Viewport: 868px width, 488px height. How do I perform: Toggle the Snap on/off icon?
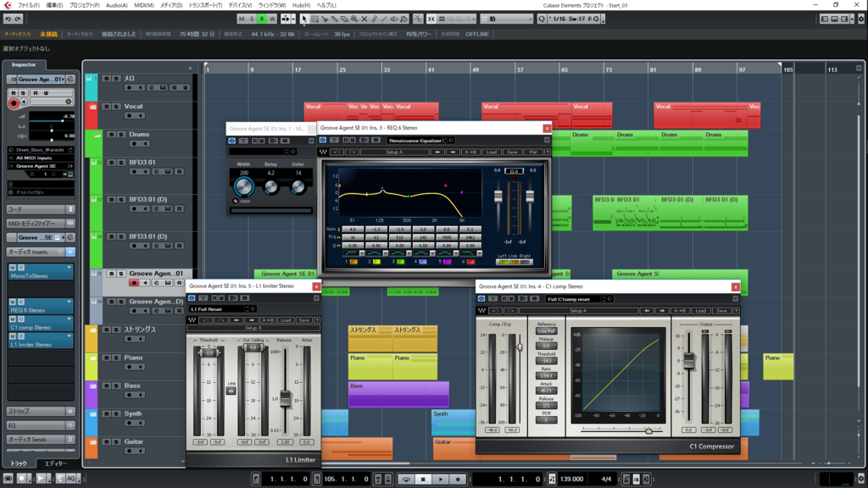(431, 19)
